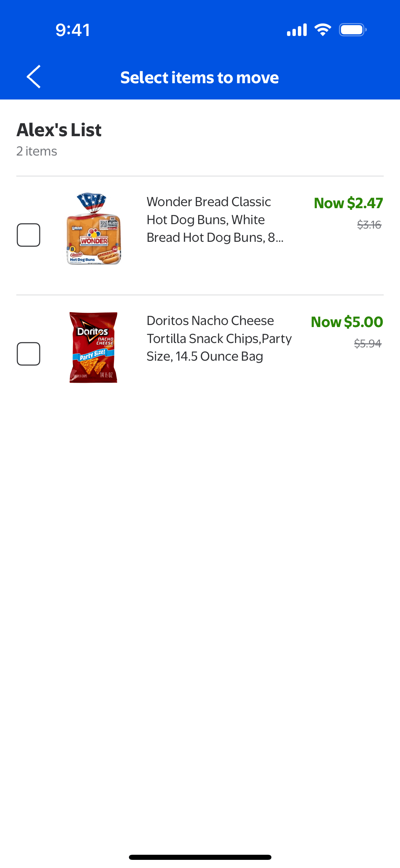400x868 pixels.
Task: Tap the 2 items count label
Action: pyautogui.click(x=37, y=151)
